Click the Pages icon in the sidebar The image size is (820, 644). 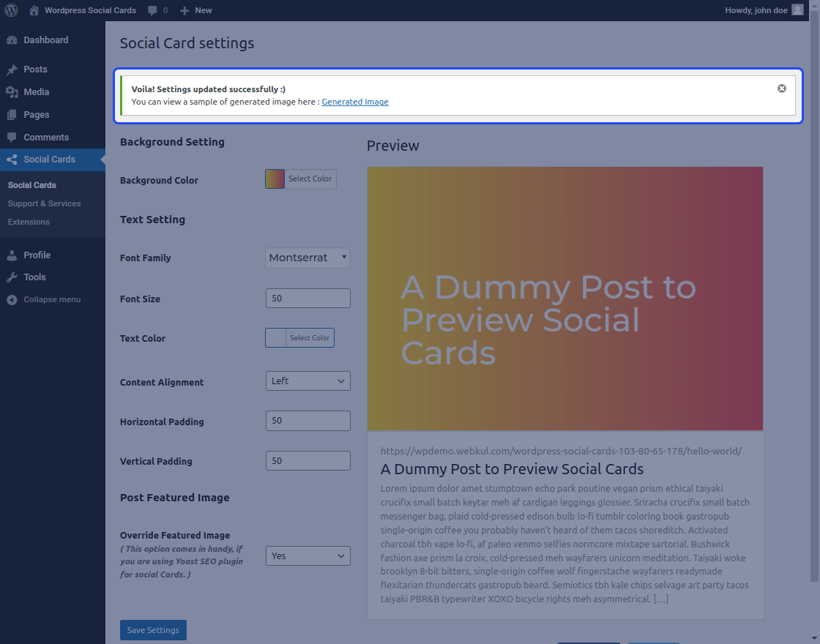[12, 115]
